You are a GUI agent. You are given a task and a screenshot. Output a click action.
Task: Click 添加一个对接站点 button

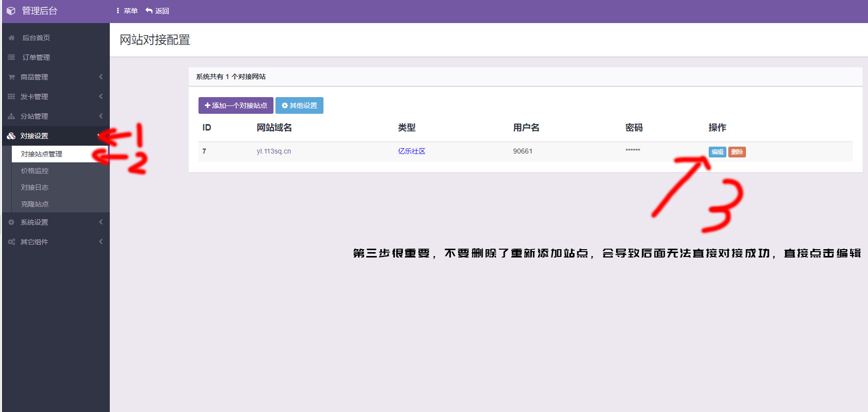pos(236,105)
